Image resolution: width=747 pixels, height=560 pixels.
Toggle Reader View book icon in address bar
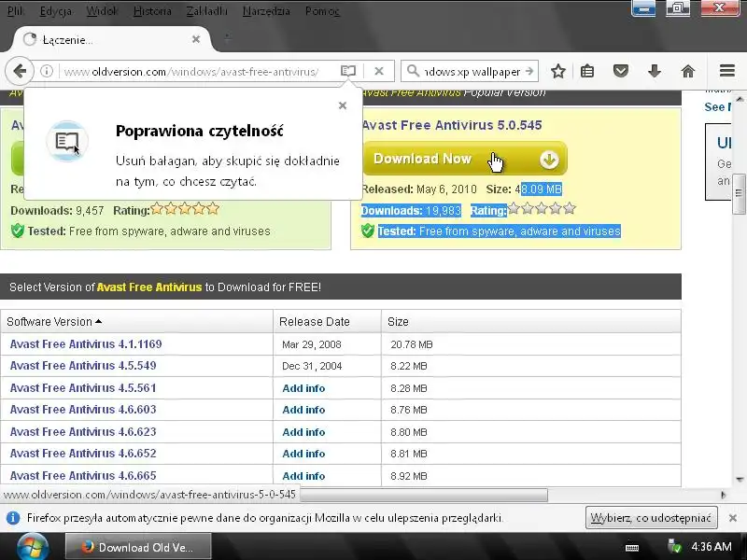[x=348, y=72]
